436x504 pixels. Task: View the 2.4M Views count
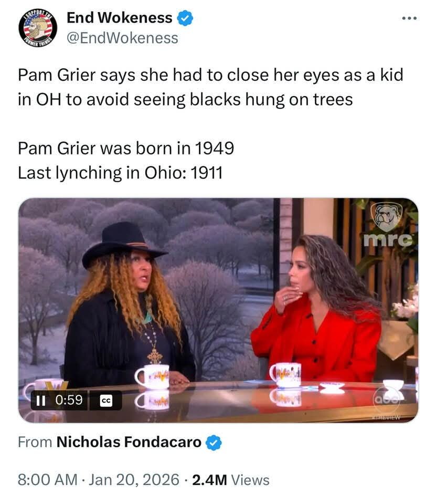[231, 480]
